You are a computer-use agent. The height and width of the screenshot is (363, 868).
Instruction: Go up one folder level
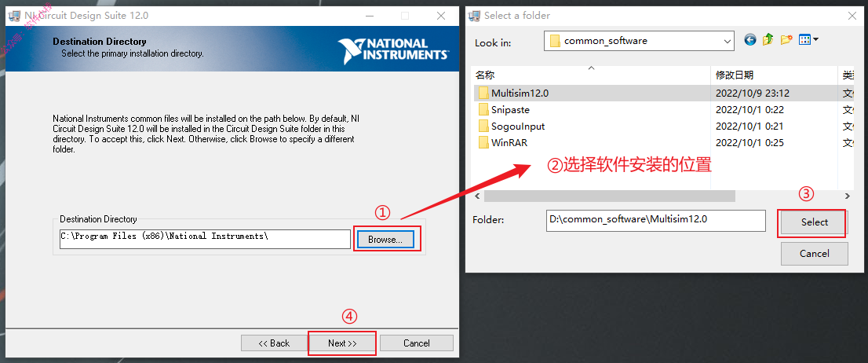pos(768,40)
